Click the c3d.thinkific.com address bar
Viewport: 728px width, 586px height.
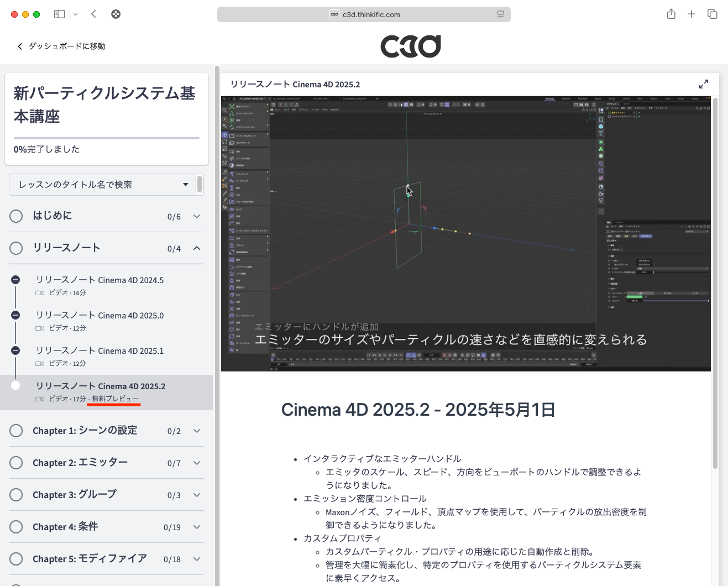tap(364, 14)
